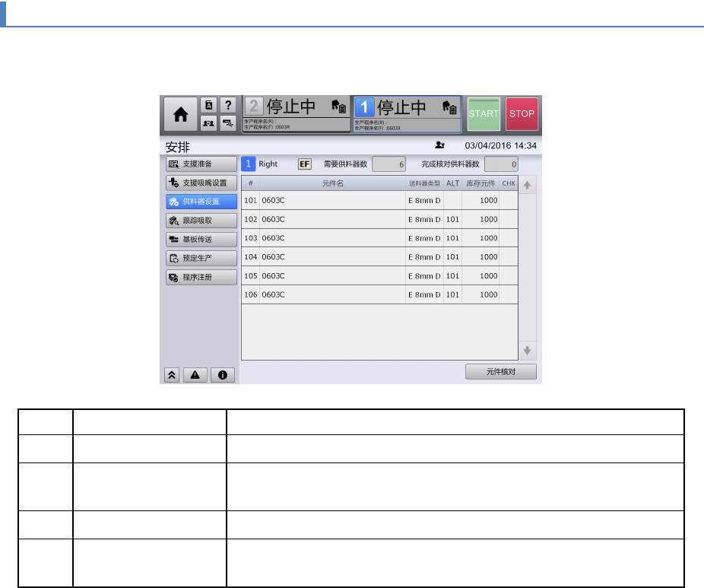Click the blue 1 Right table indicator

click(x=249, y=164)
